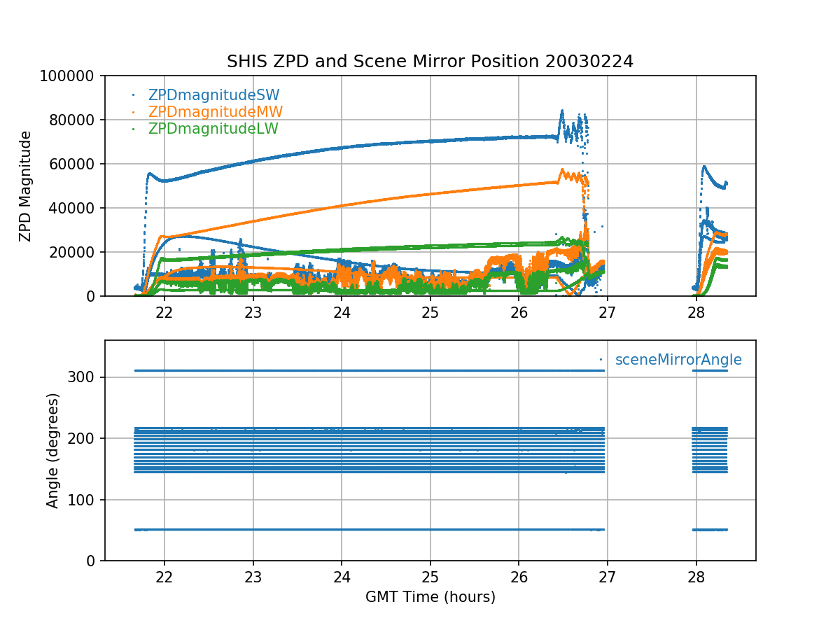840x630 pixels.
Task: Click the 27 hour tick under the bottom plot
Action: point(607,575)
